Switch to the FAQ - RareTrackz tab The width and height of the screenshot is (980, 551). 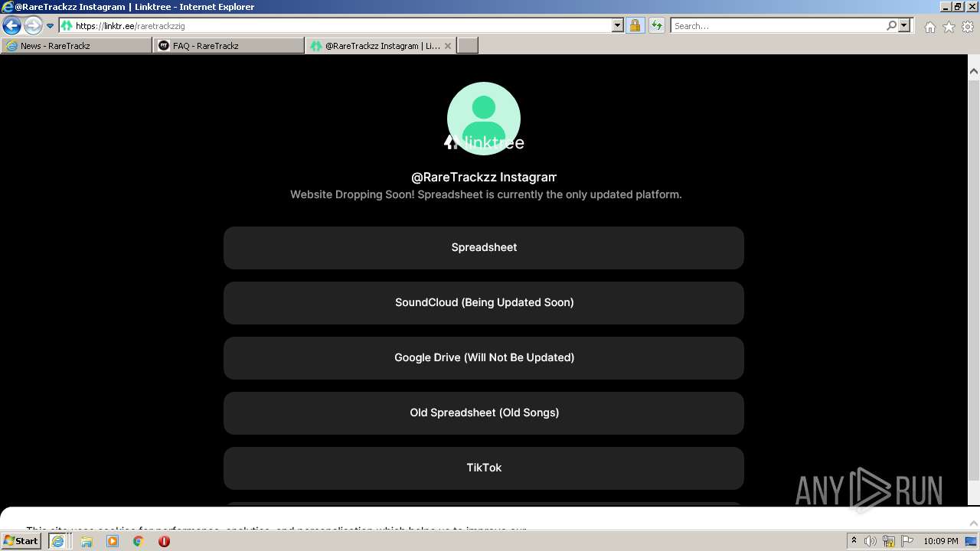pos(229,46)
